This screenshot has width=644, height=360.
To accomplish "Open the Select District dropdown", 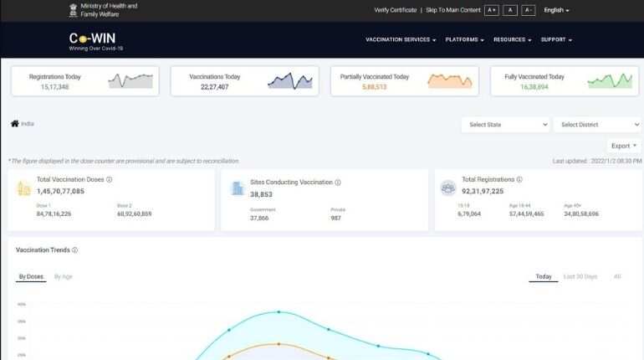I will [596, 125].
